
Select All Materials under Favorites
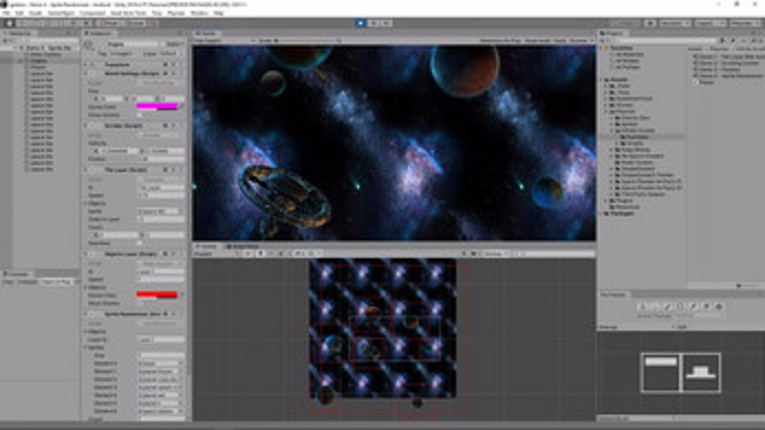tap(629, 55)
